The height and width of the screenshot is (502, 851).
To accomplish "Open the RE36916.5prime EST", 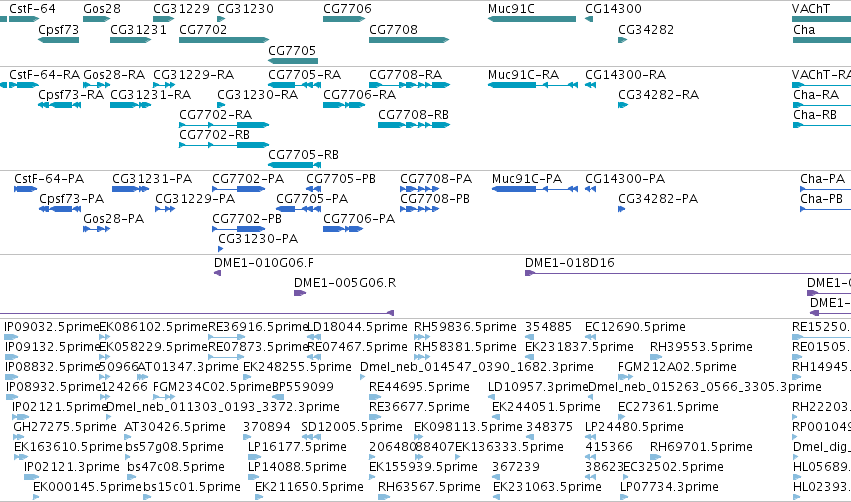I will (x=226, y=337).
